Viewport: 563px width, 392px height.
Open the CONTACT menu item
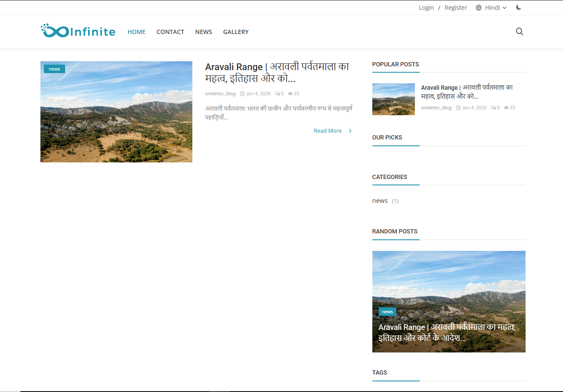pos(170,32)
